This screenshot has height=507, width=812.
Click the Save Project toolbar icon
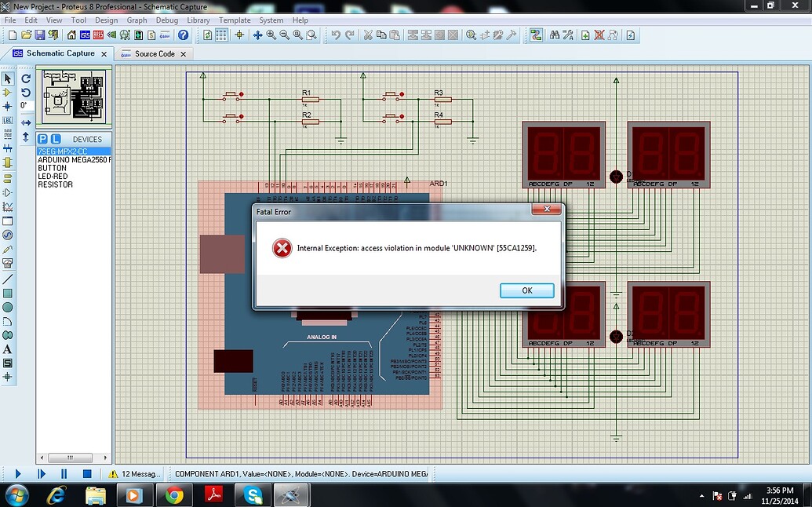click(x=40, y=35)
